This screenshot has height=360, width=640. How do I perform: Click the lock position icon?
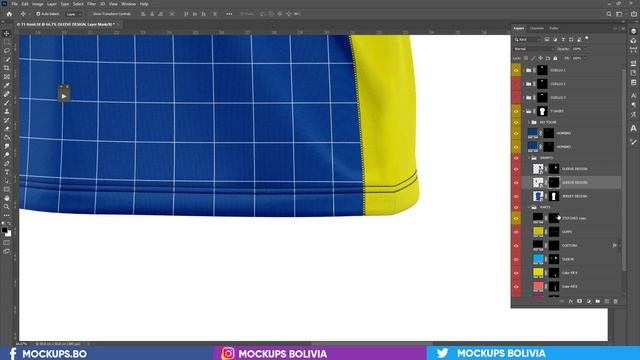540,58
